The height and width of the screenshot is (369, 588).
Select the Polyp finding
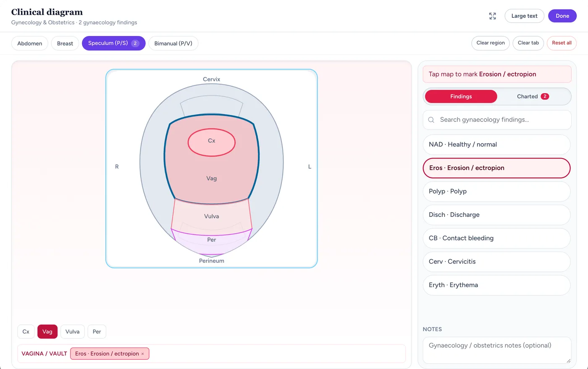(x=496, y=191)
